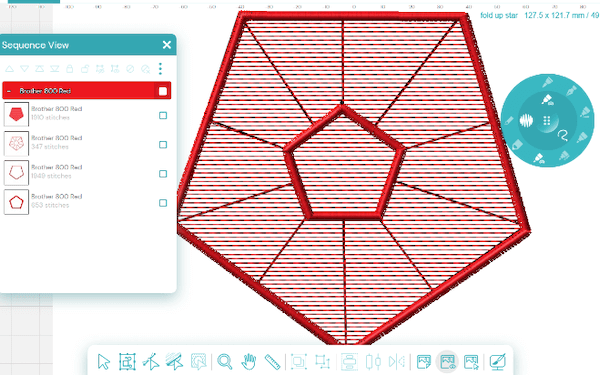Pick the lower-left outer pencil tip tool
600x375 pixels.
(x=517, y=145)
